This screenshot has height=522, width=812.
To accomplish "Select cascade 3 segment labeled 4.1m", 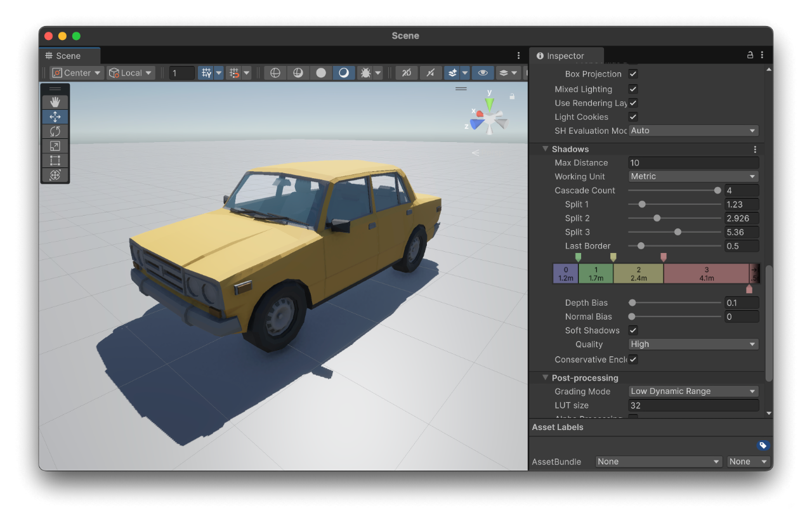I will (706, 274).
